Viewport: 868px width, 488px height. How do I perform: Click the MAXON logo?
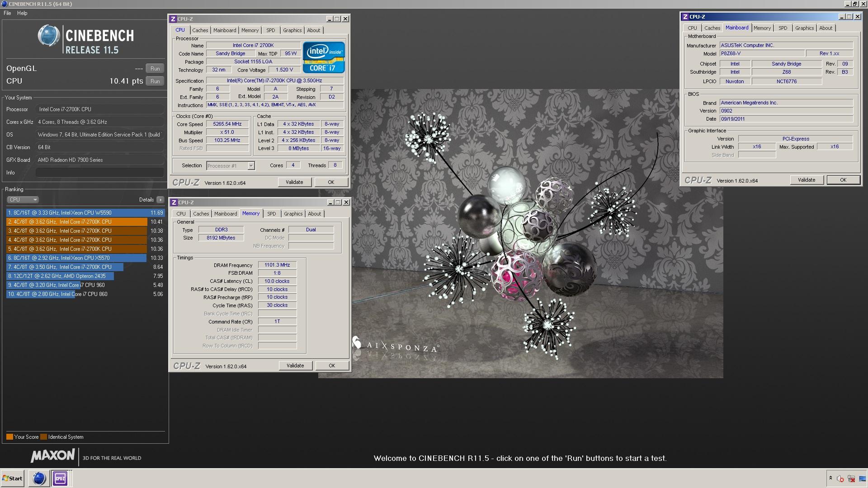[53, 456]
